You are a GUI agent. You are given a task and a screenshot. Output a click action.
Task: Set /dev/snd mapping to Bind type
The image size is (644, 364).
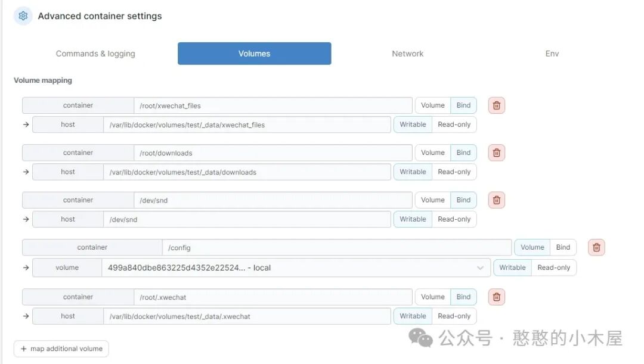[x=463, y=200]
